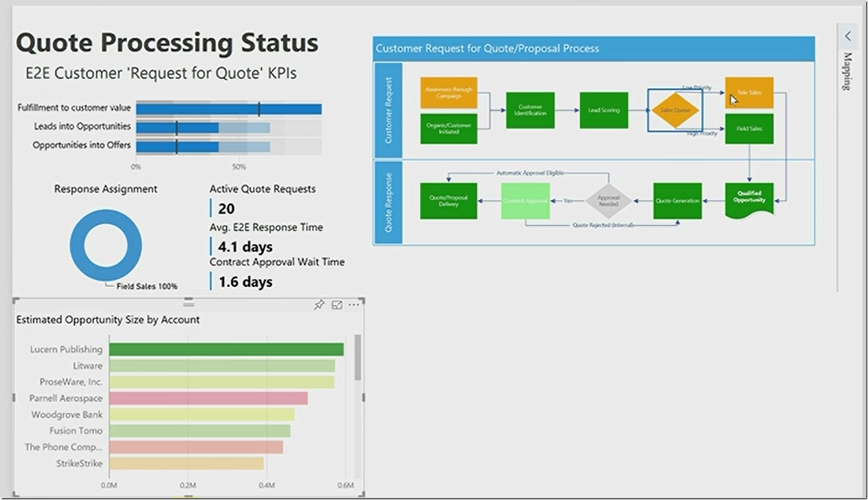Viewport: 868px width, 500px height.
Task: Select the Customer Request swimlane header
Action: [x=388, y=110]
